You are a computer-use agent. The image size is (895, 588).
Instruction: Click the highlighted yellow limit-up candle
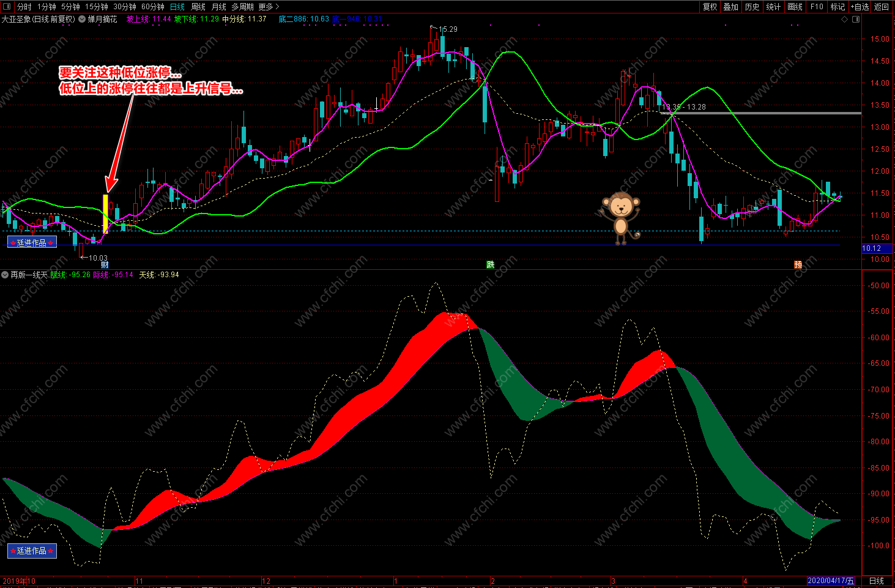coord(105,214)
